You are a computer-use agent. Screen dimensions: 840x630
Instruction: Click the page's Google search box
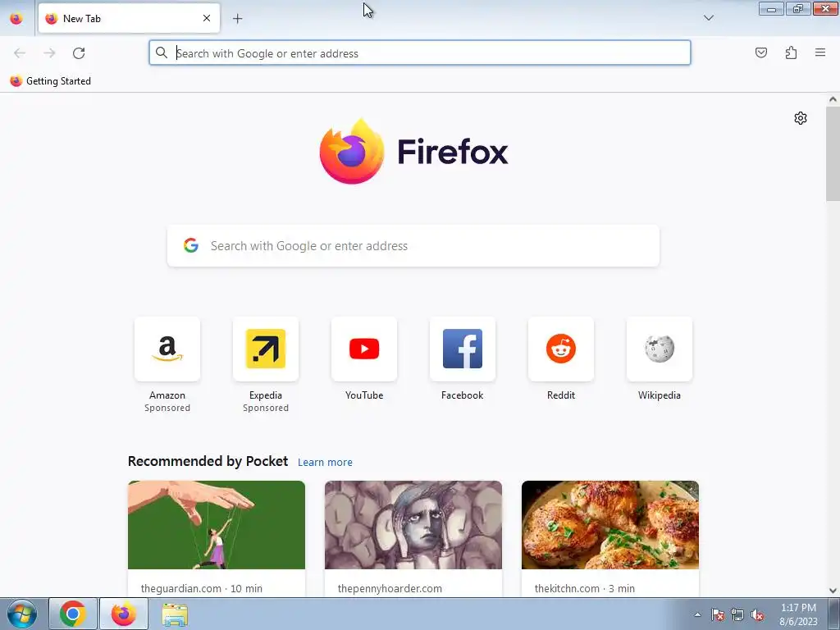tap(413, 246)
